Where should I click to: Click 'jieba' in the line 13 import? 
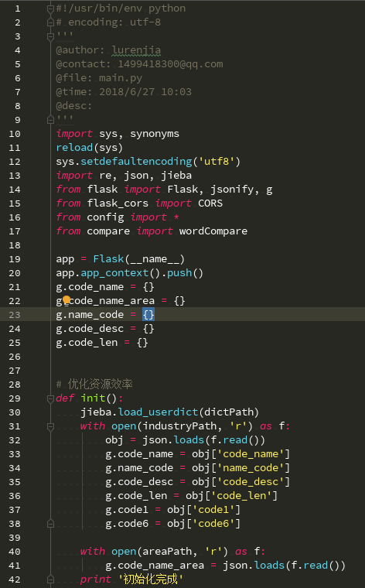click(x=176, y=176)
